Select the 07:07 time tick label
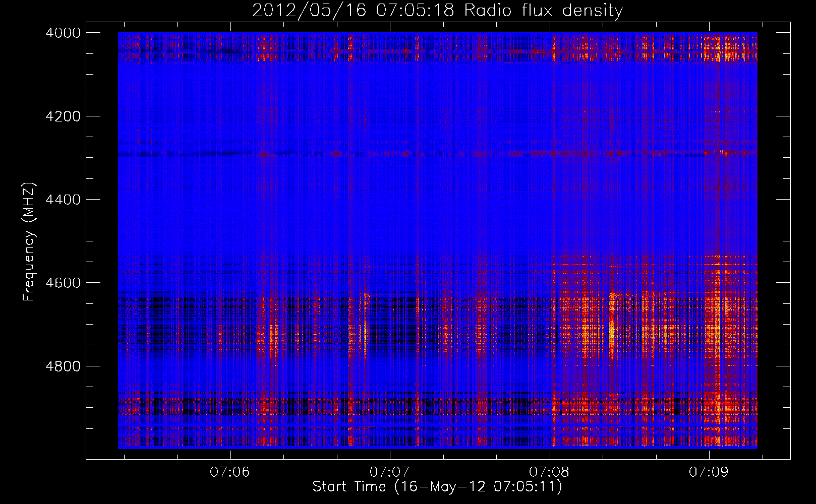Screen dimensions: 816x504 coord(390,472)
